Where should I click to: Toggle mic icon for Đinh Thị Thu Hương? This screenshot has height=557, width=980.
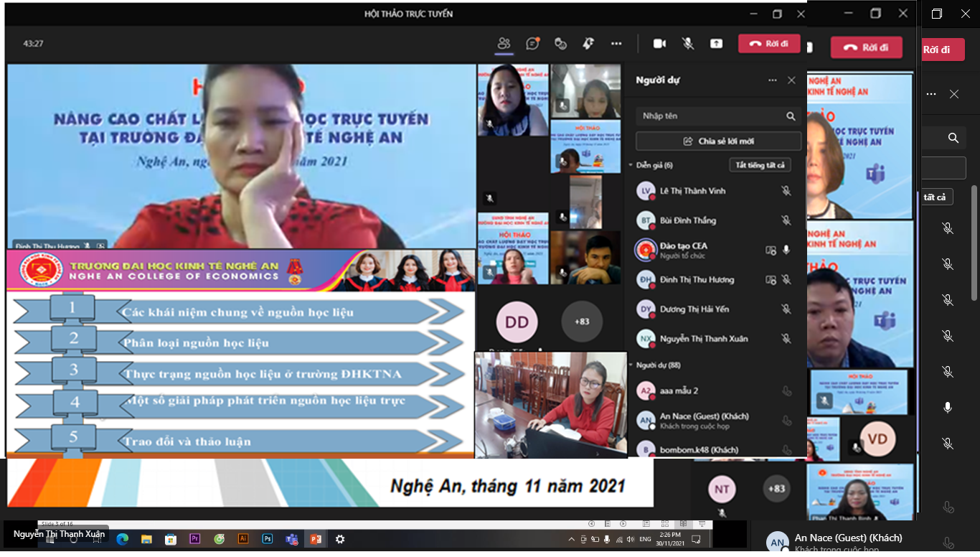click(x=786, y=280)
